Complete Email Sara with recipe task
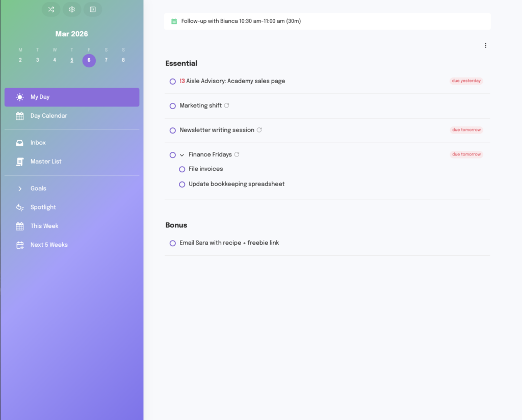Image resolution: width=522 pixels, height=420 pixels. (173, 243)
